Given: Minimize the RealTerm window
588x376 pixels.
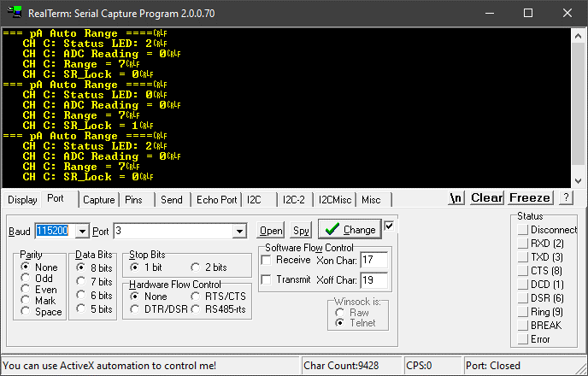Looking at the screenshot, I should coord(490,13).
